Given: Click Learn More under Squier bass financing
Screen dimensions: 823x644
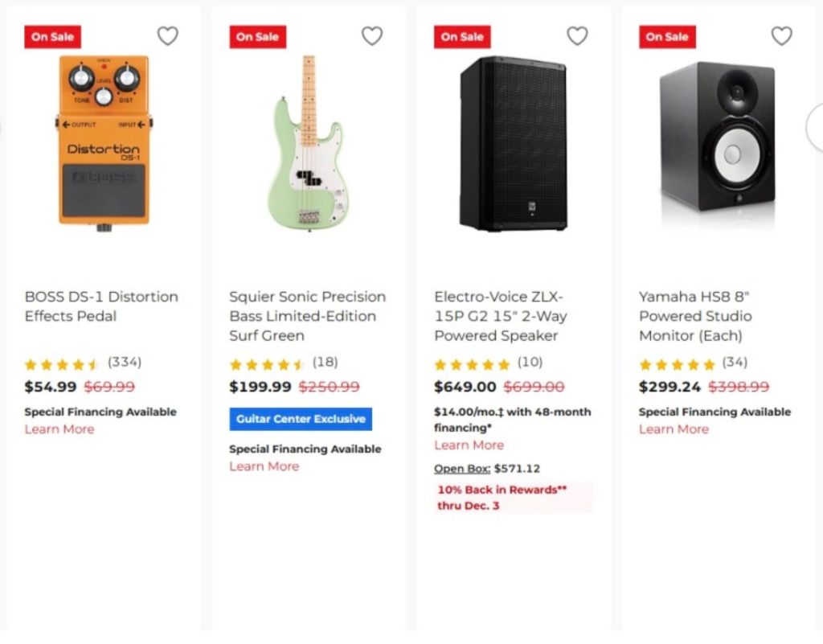Looking at the screenshot, I should [x=264, y=466].
